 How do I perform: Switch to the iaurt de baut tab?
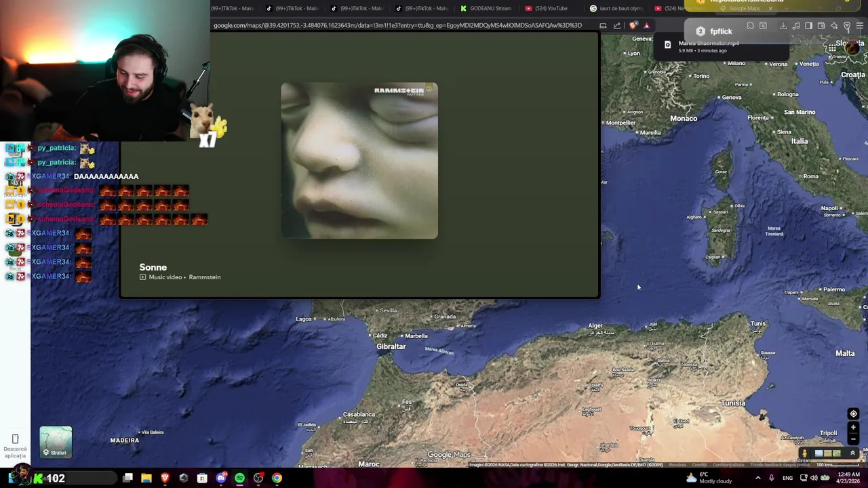617,8
